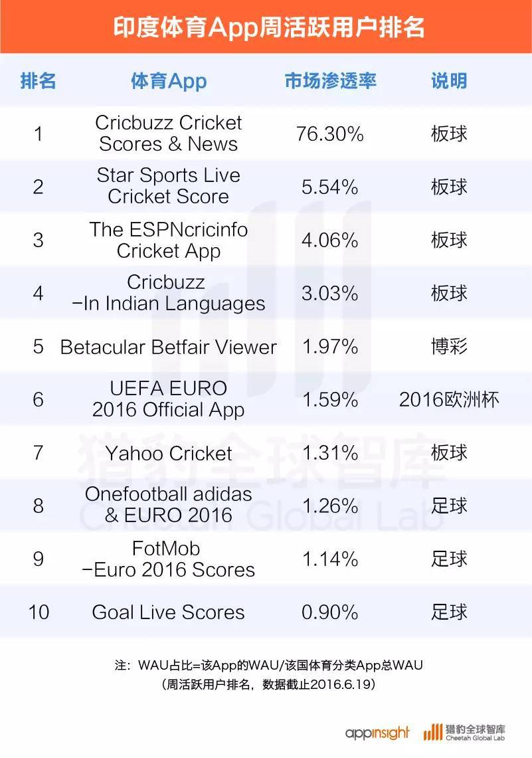Click the Cheetah Global Lab bar logo icon
532x758 pixels.
433,732
